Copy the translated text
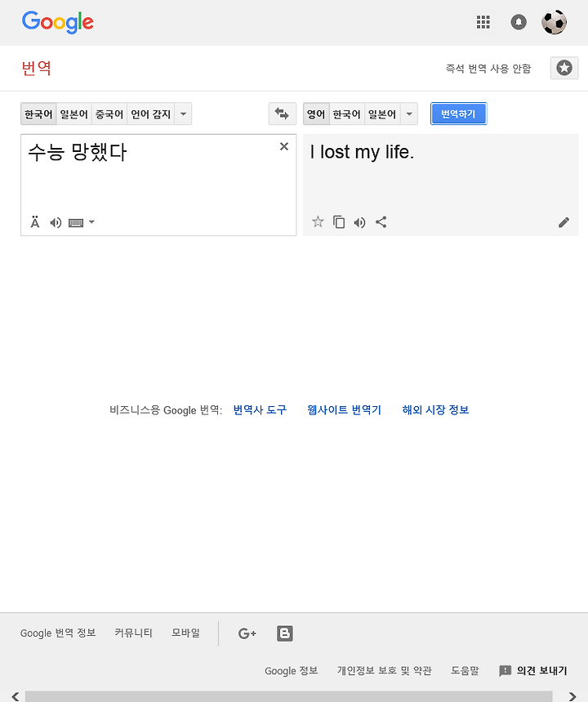The width and height of the screenshot is (588, 702). tap(339, 222)
